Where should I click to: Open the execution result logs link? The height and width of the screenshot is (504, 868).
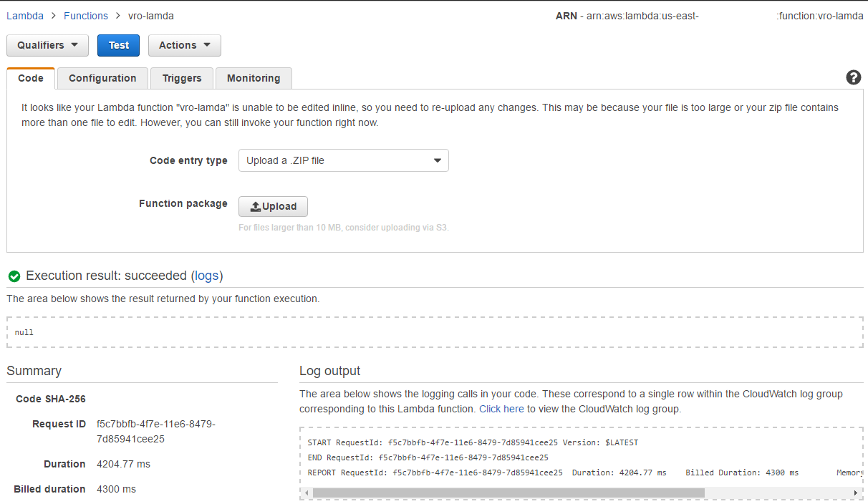pos(207,276)
